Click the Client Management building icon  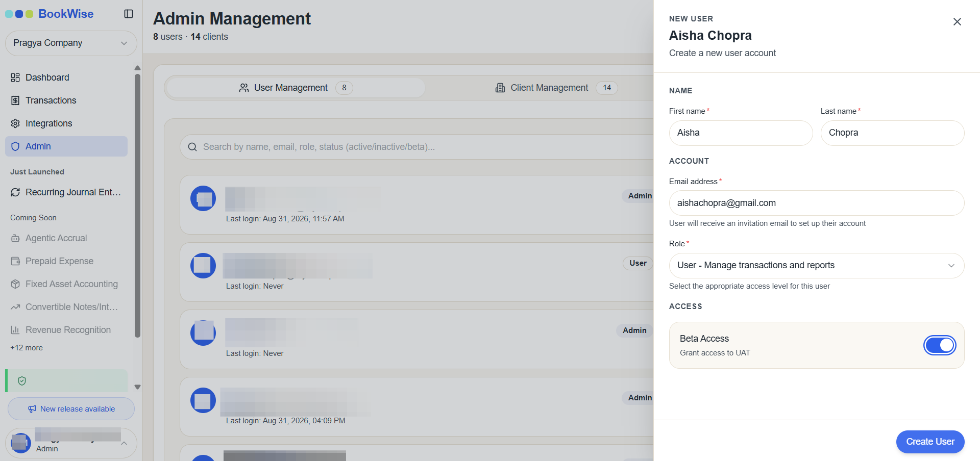click(500, 88)
